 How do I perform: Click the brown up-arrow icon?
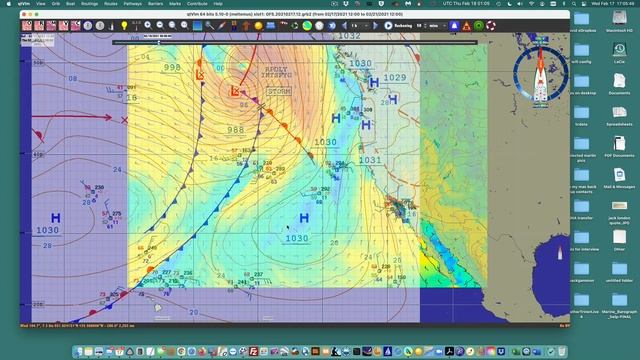tap(246, 26)
